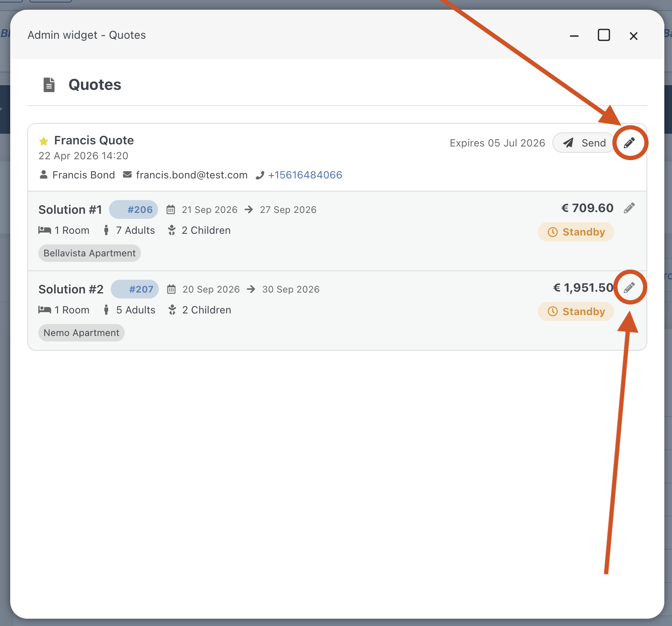Minimize the Admin widget window
This screenshot has width=672, height=626.
tap(574, 36)
